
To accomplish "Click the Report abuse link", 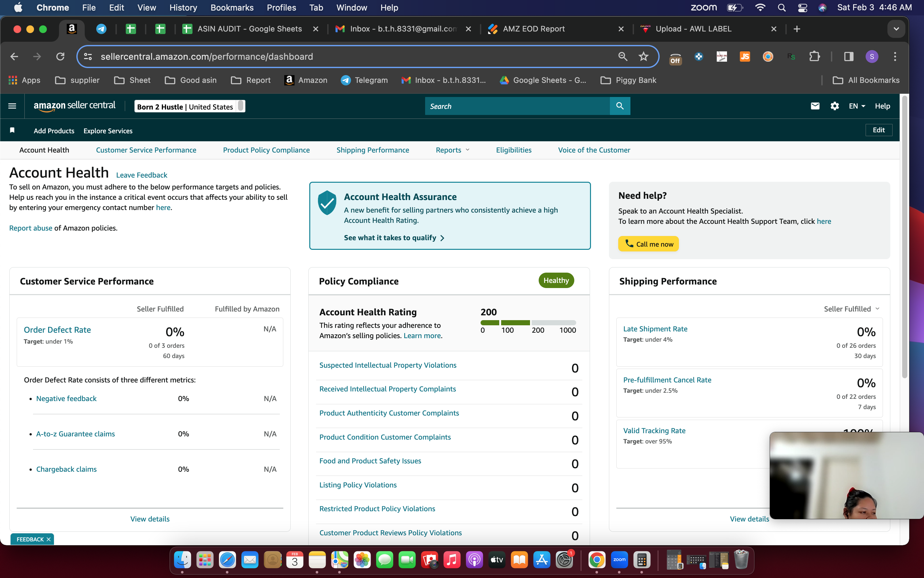I will click(30, 228).
